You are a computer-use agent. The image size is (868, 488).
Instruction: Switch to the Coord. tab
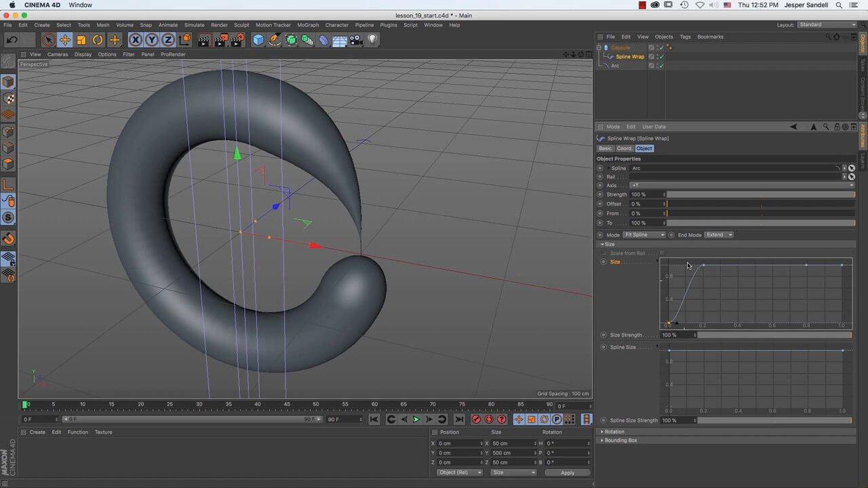624,148
